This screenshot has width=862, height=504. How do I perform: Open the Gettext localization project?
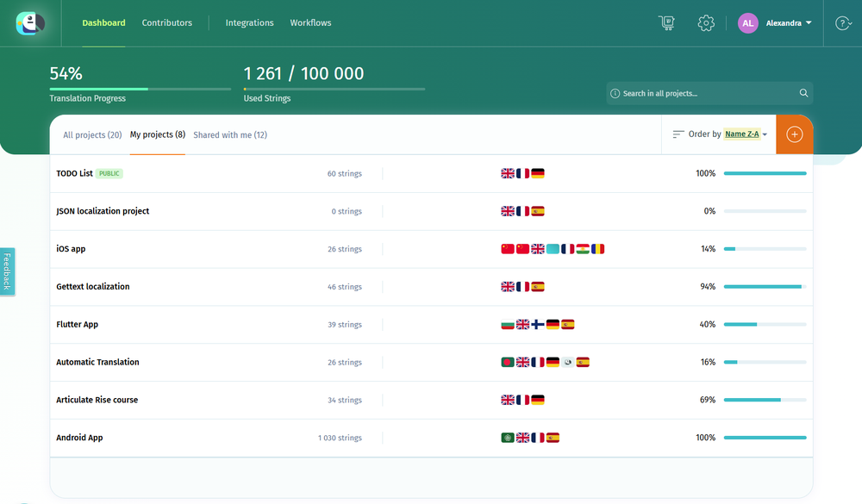coord(92,286)
